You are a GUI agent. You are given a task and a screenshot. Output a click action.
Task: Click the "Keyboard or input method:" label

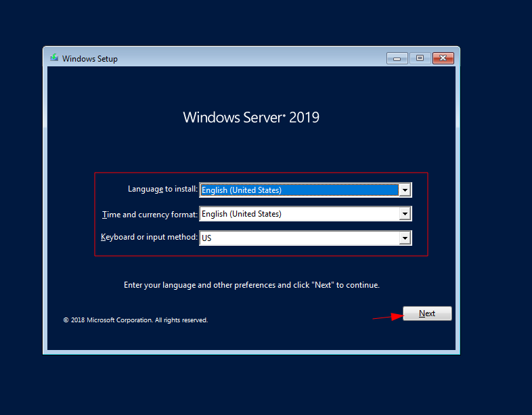149,237
